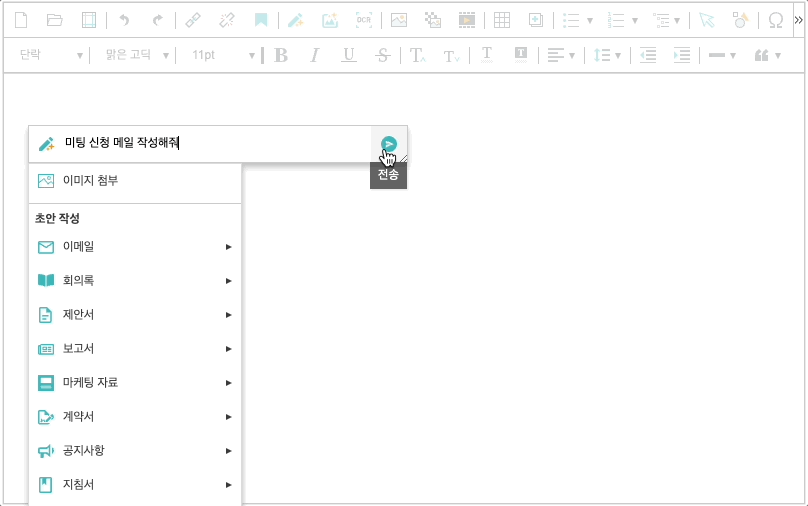Screen dimensions: 808x506
Task: Click the OCR tool icon
Action: tap(364, 20)
